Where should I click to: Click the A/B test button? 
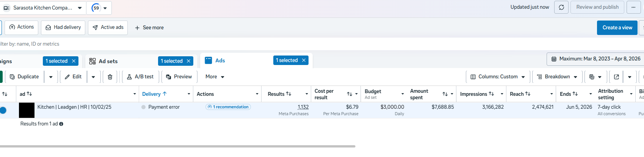point(140,77)
